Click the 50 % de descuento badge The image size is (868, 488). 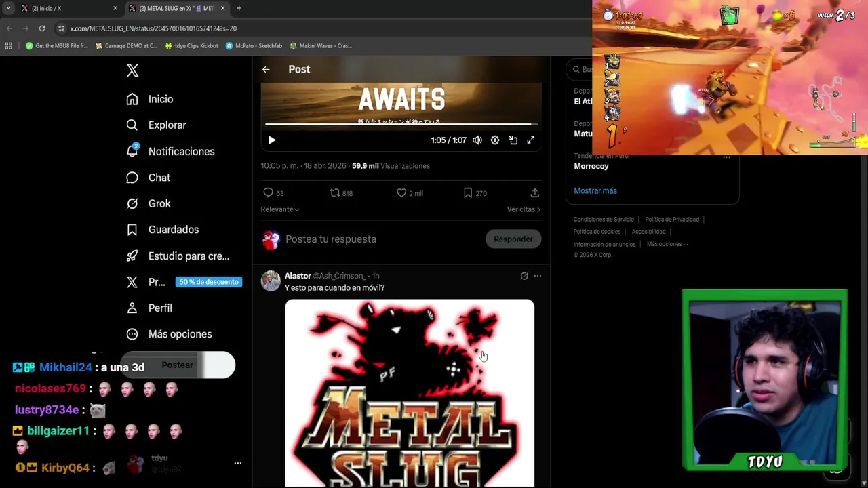tap(209, 282)
